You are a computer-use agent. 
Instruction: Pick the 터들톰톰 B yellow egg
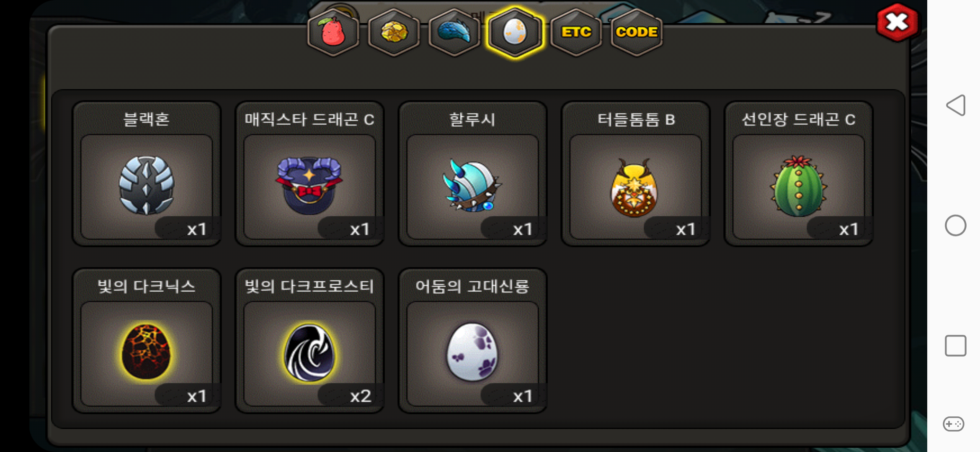click(635, 174)
